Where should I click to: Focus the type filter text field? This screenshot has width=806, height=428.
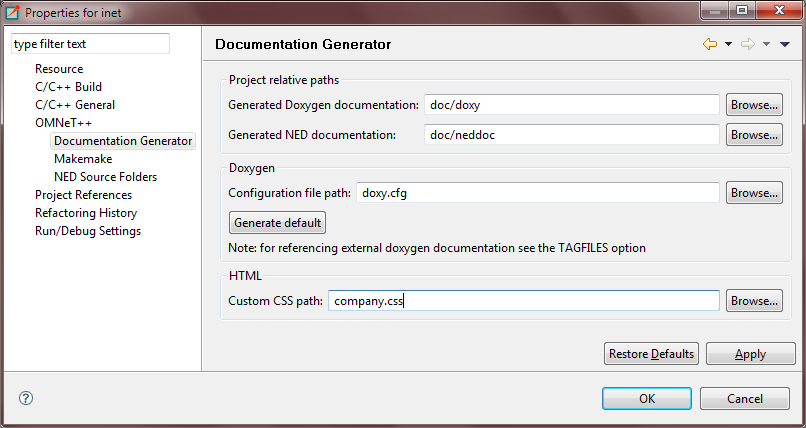tap(90, 44)
